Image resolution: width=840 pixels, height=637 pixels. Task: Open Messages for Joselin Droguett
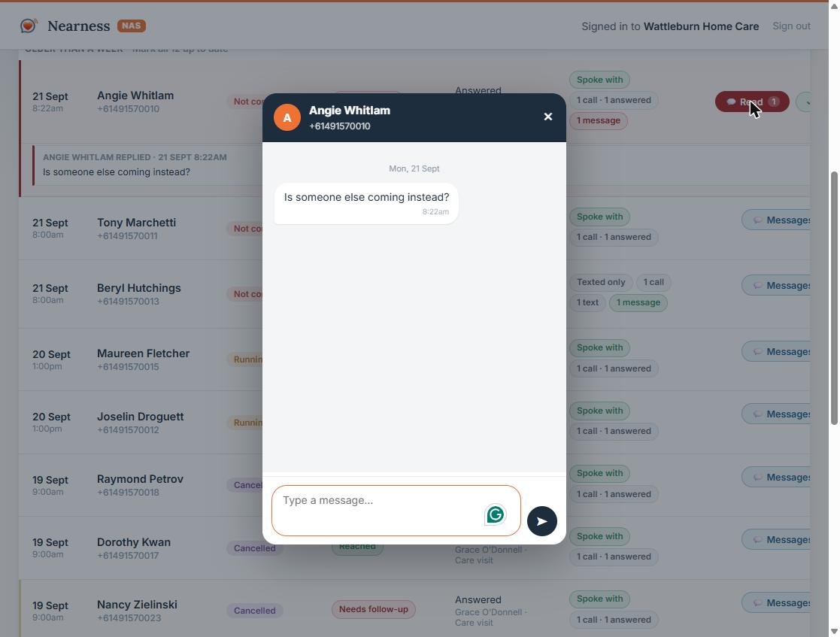[x=776, y=414]
